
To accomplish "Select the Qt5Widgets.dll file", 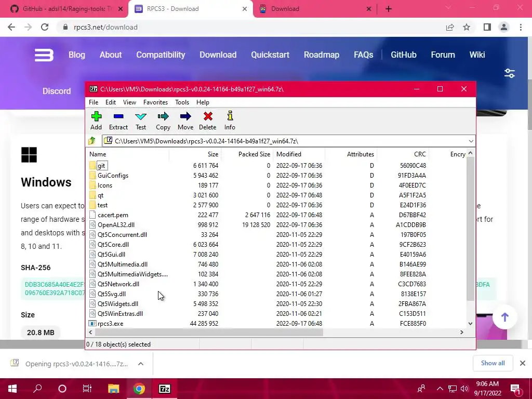I will point(118,303).
